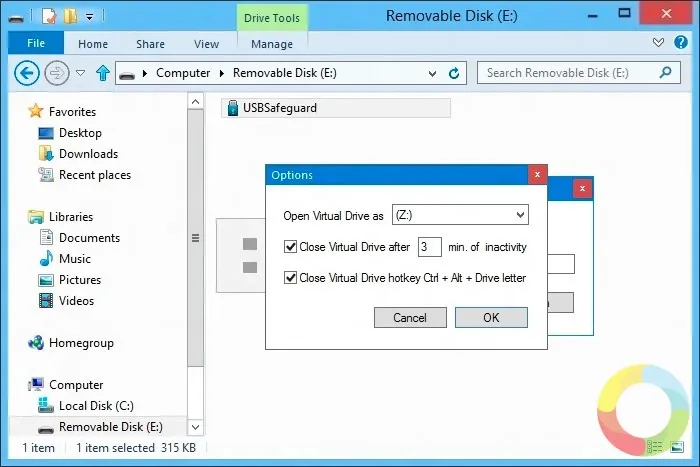Expand the Computer breadcrumb arrow
The height and width of the screenshot is (467, 700).
click(221, 73)
